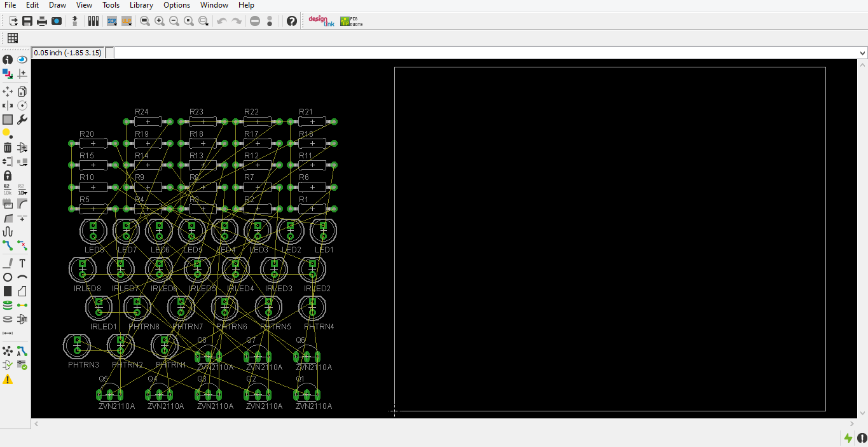Screen dimensions: 868x447
Task: Select the Text tool
Action: click(22, 263)
